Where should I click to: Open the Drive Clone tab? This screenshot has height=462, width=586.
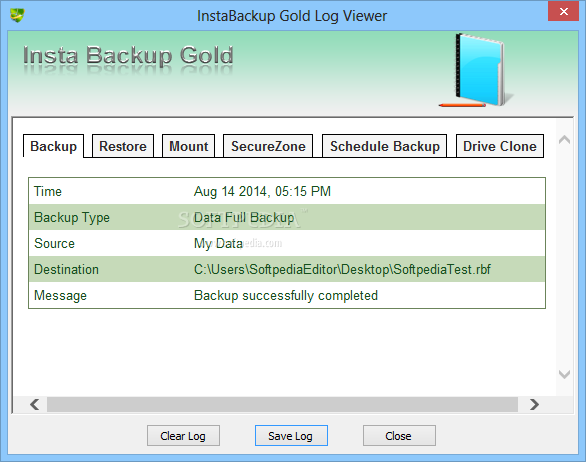click(500, 146)
